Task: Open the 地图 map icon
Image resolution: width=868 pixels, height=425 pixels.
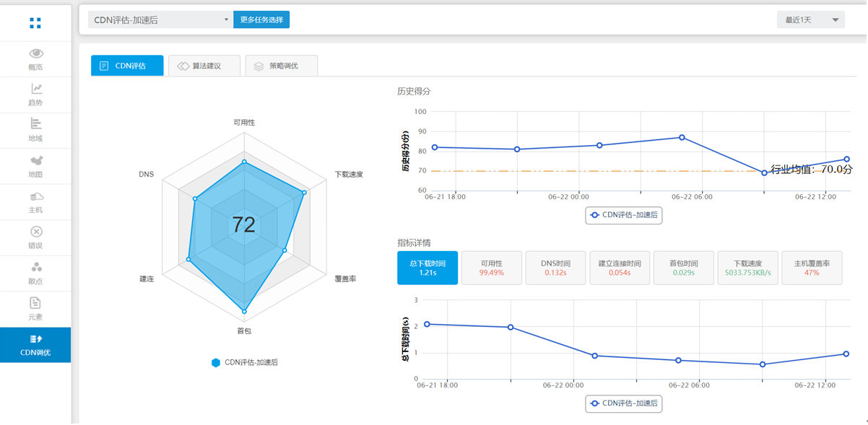Action: click(36, 160)
